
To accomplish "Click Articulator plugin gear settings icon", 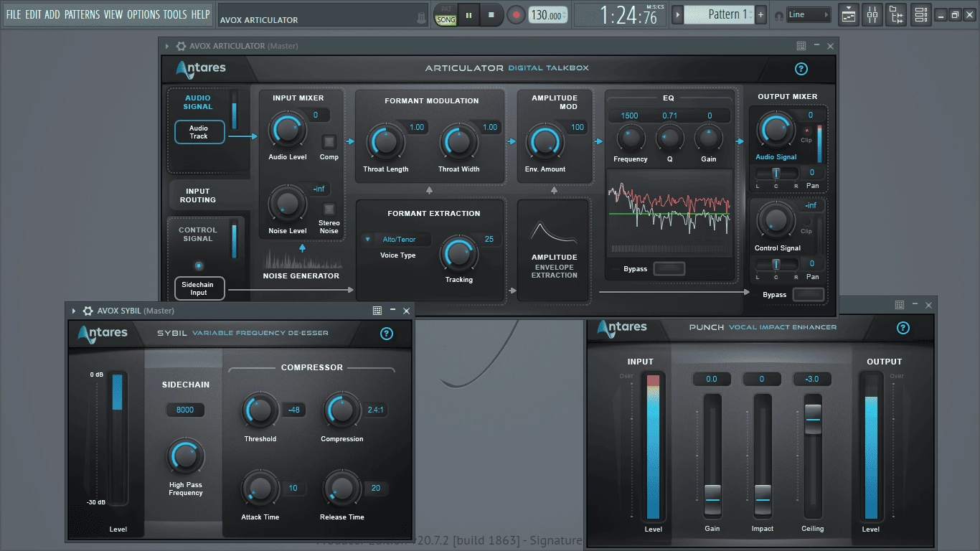I will point(181,46).
